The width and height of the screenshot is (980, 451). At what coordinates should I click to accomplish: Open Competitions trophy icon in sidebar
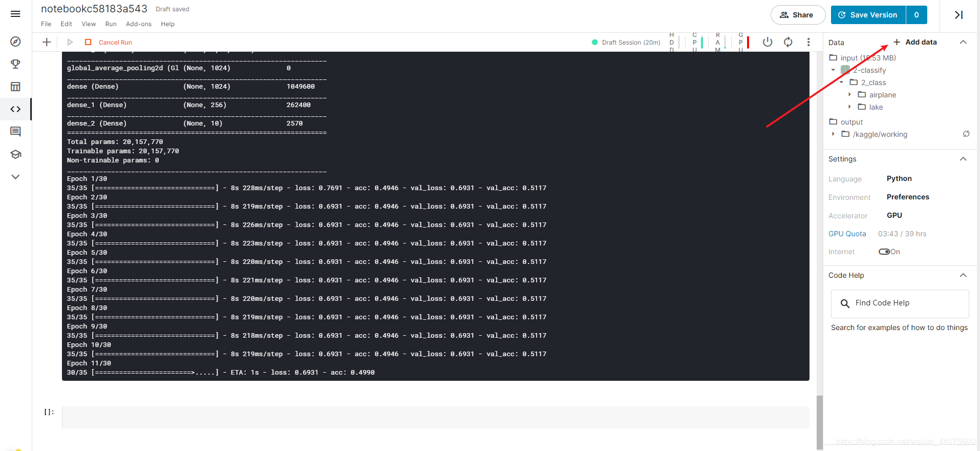(15, 64)
